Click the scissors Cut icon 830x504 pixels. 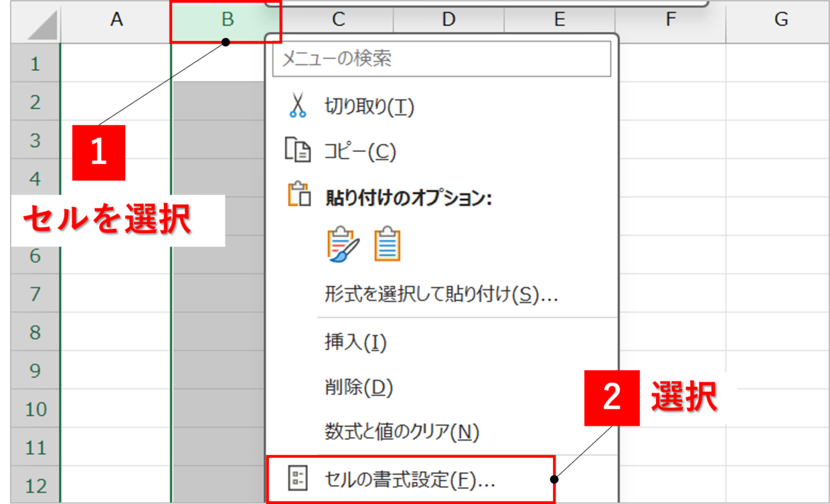pyautogui.click(x=298, y=106)
